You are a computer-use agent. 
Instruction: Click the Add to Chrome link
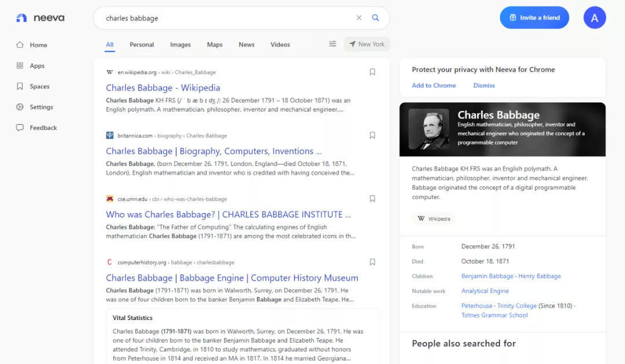click(434, 86)
